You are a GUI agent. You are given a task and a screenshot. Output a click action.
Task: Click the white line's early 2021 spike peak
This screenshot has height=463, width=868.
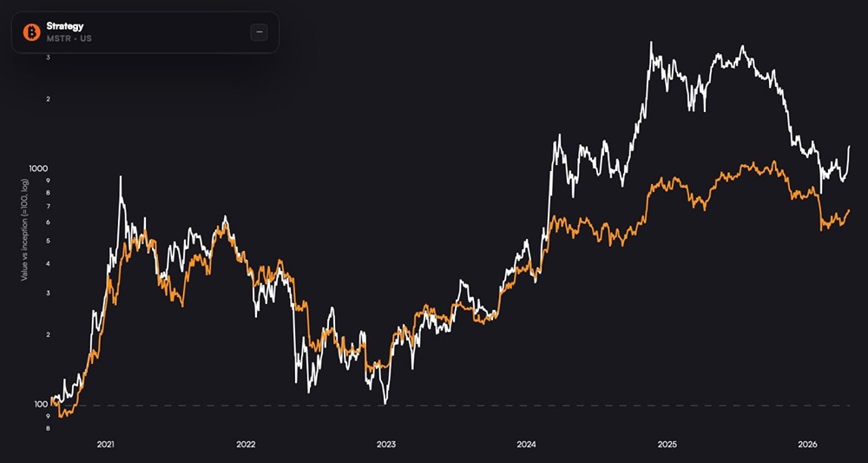pyautogui.click(x=121, y=177)
